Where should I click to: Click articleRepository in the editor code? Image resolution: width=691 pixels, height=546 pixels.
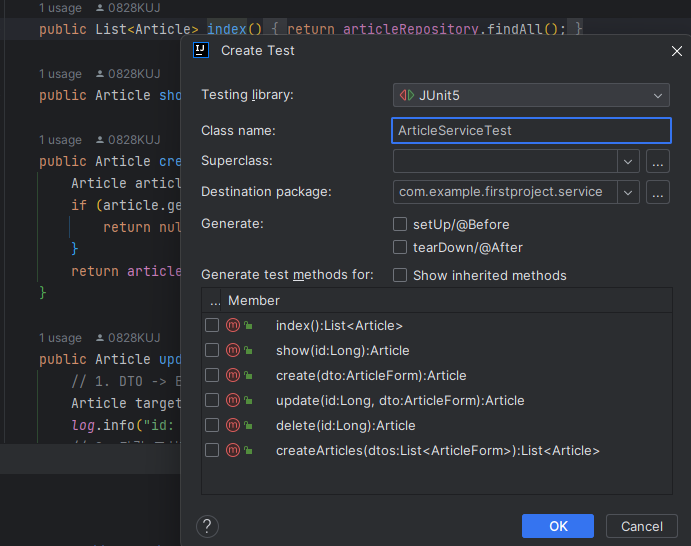pos(411,29)
